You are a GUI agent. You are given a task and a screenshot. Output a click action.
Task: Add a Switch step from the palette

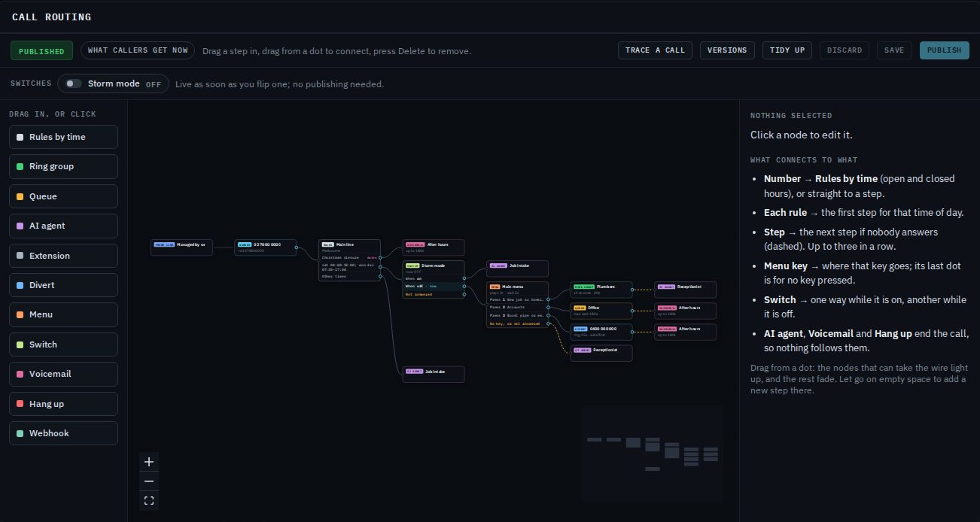tap(63, 344)
